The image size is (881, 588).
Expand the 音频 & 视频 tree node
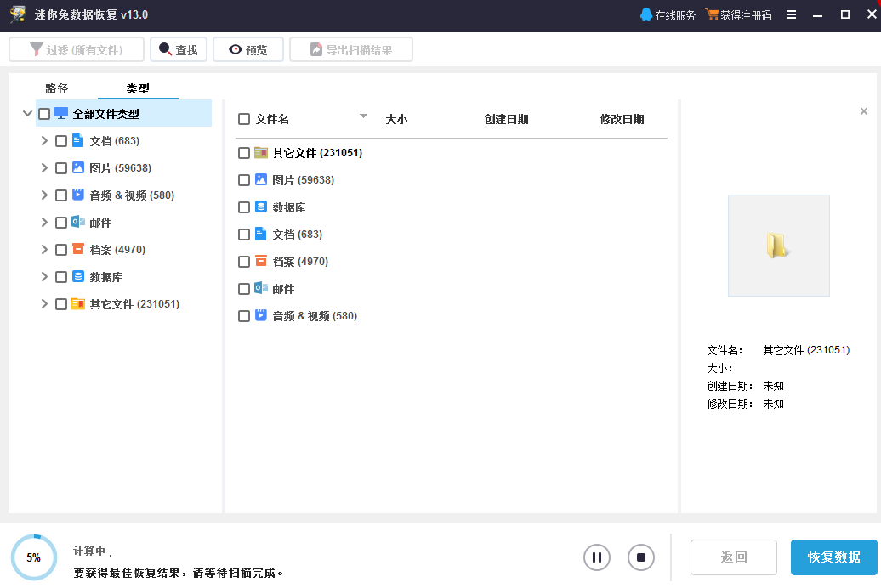(44, 195)
